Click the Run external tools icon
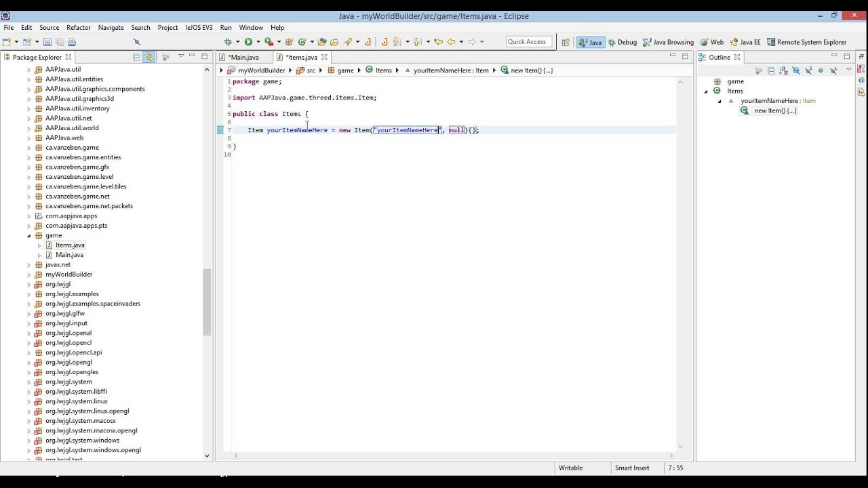The width and height of the screenshot is (868, 488). (269, 41)
